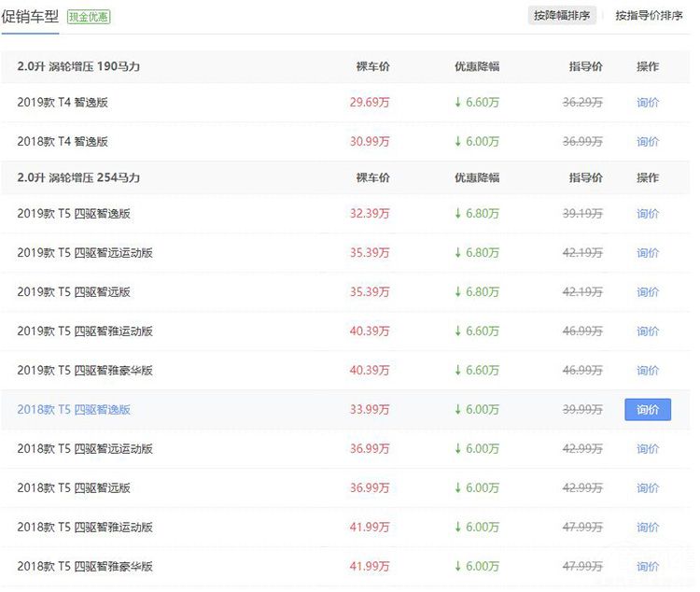
Task: Select the 促销车型 tab
Action: (30, 17)
